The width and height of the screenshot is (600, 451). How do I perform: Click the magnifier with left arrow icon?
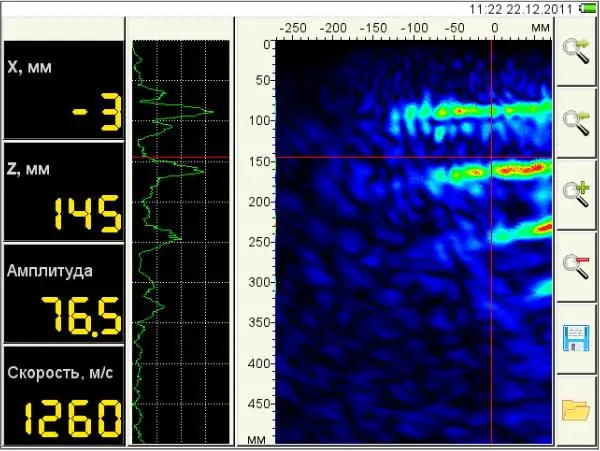coord(576,123)
